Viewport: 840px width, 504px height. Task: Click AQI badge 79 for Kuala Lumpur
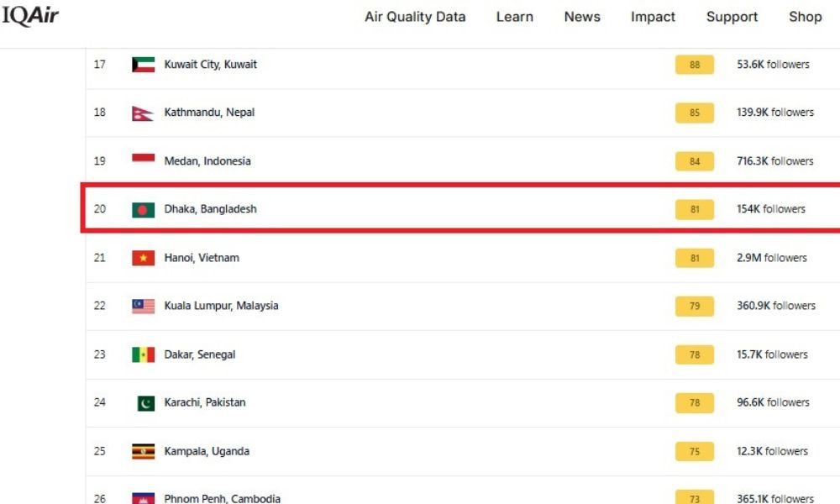point(695,307)
